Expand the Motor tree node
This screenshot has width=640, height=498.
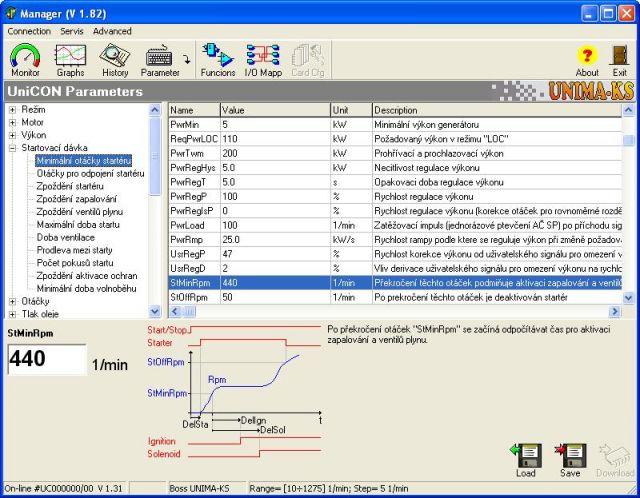point(13,122)
